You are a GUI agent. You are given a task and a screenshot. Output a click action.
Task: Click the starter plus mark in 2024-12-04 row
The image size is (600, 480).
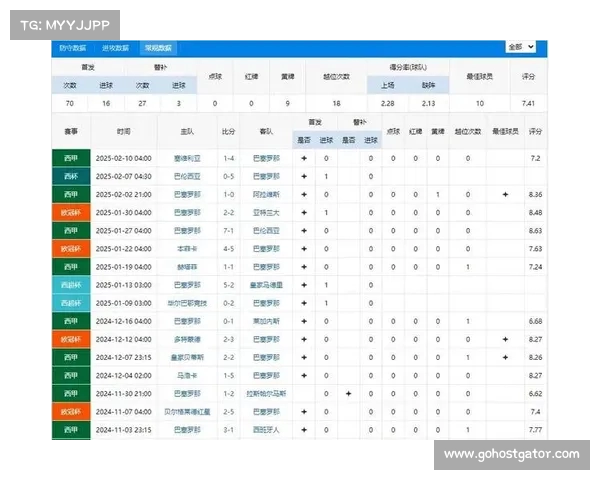[304, 376]
